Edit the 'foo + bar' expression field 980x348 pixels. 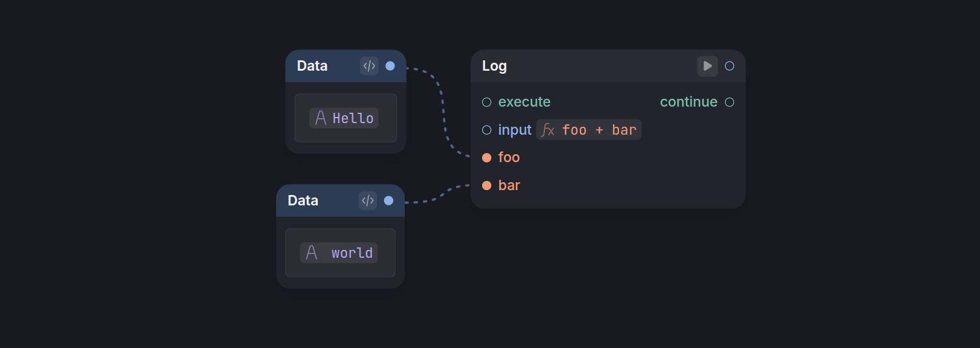[589, 130]
